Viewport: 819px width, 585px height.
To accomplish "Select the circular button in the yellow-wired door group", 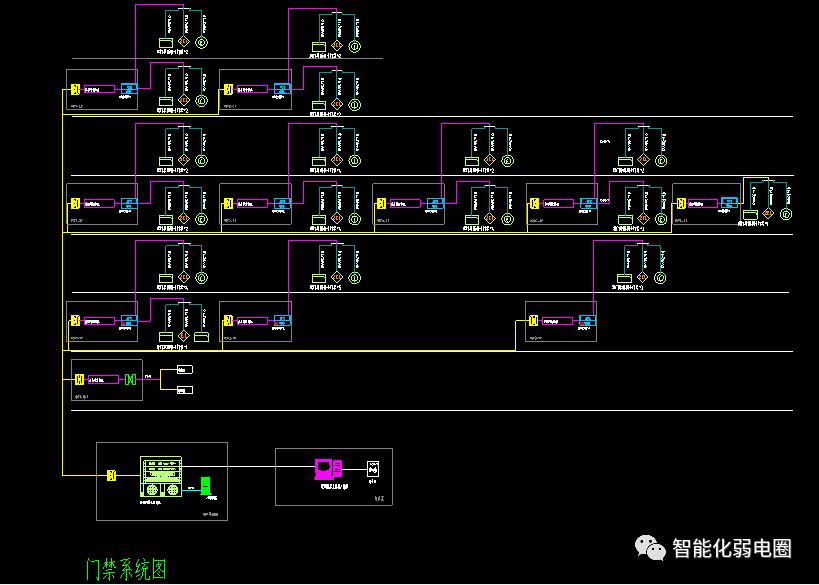I will (786, 214).
